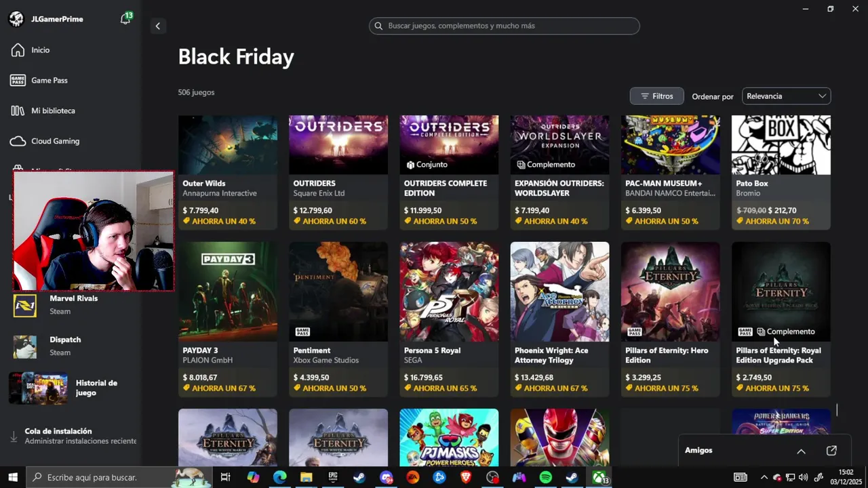868x488 pixels.
Task: Open Mi biblioteca library icon
Action: tap(18, 110)
